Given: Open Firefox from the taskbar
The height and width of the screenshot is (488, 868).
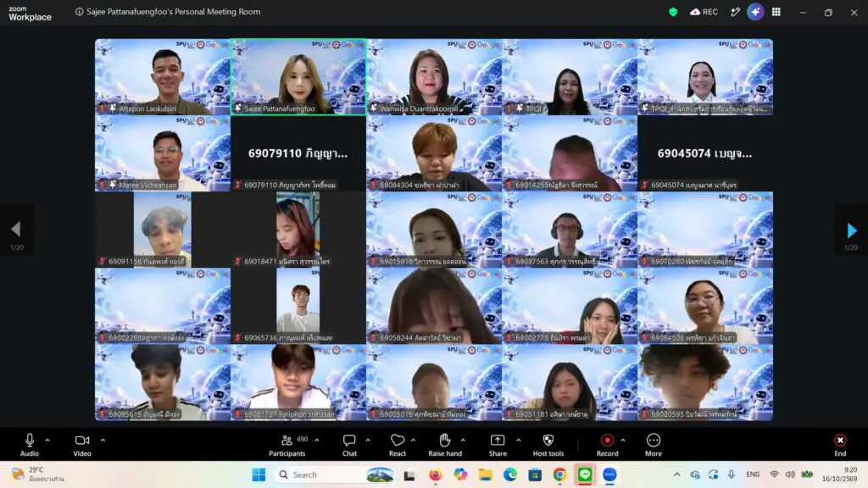Looking at the screenshot, I should 435,474.
